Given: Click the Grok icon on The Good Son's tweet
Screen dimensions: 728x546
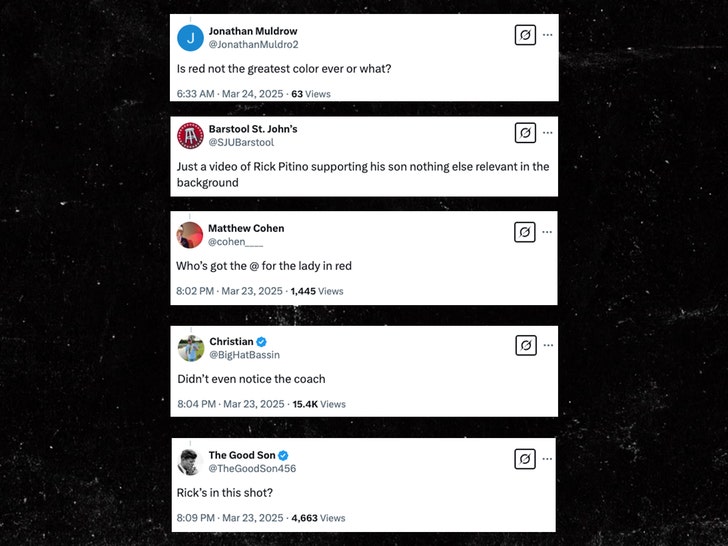Looking at the screenshot, I should [x=525, y=459].
